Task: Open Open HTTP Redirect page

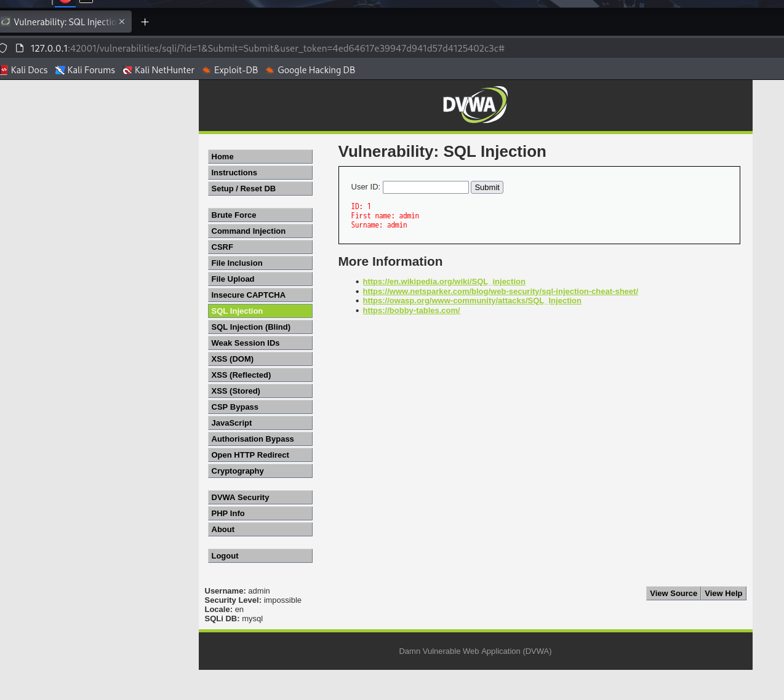Action: 260,455
